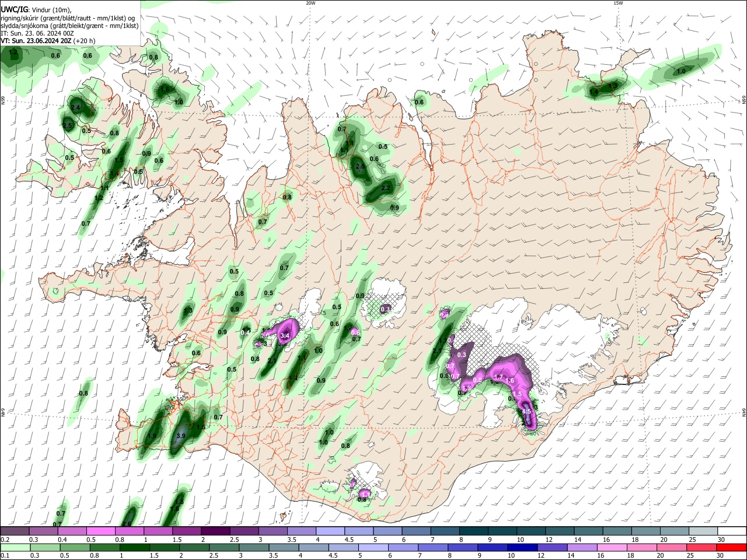The height and width of the screenshot is (560, 747).
Task: Click the '20W' longitude label at the top
Action: (x=310, y=3)
